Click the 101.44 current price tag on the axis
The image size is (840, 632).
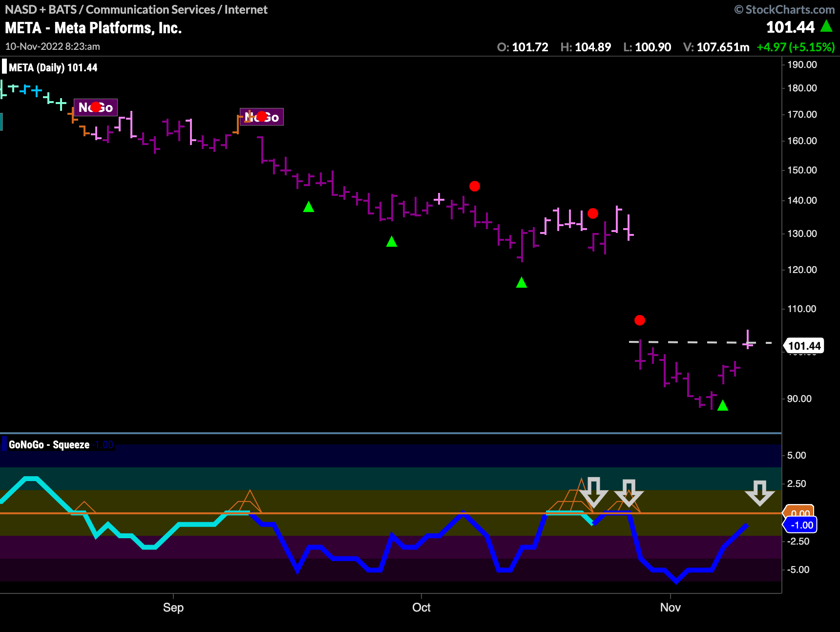click(x=804, y=346)
